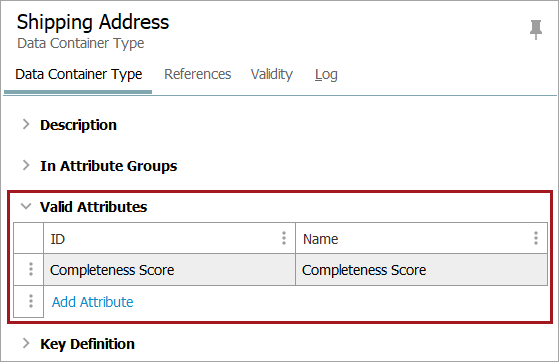Open ID column options menu dots
The height and width of the screenshot is (362, 559).
[284, 238]
